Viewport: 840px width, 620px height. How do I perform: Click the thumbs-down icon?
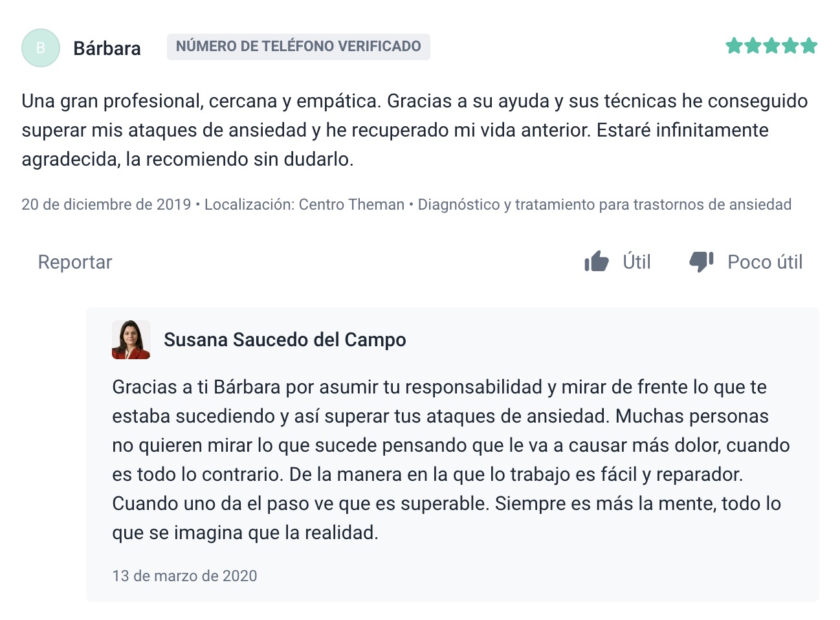701,262
